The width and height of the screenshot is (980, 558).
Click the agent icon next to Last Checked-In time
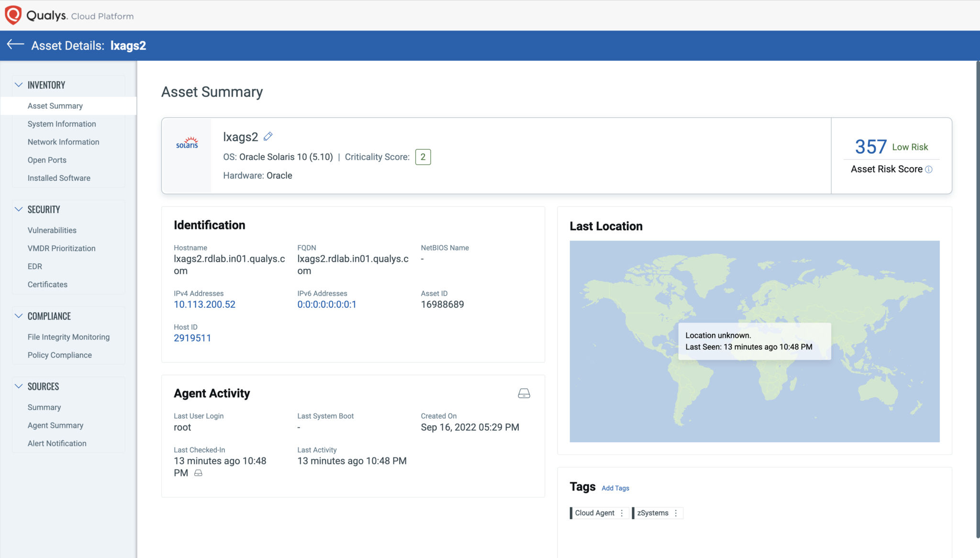tap(199, 473)
